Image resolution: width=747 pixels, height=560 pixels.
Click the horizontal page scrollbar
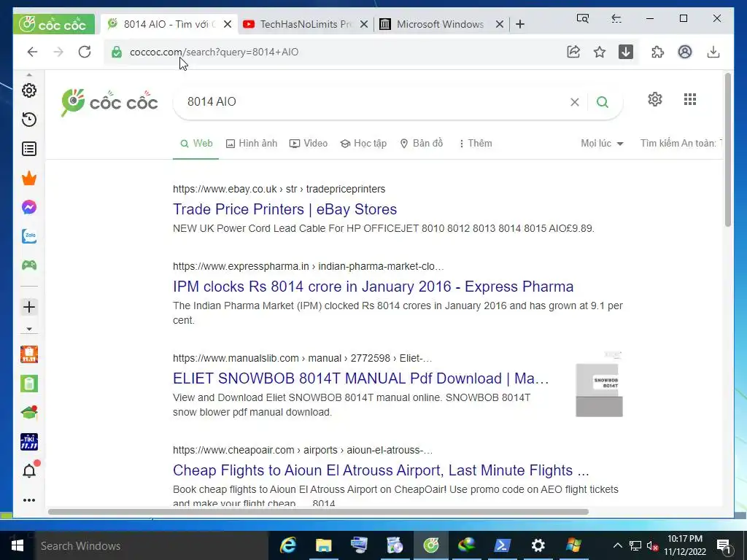318,512
